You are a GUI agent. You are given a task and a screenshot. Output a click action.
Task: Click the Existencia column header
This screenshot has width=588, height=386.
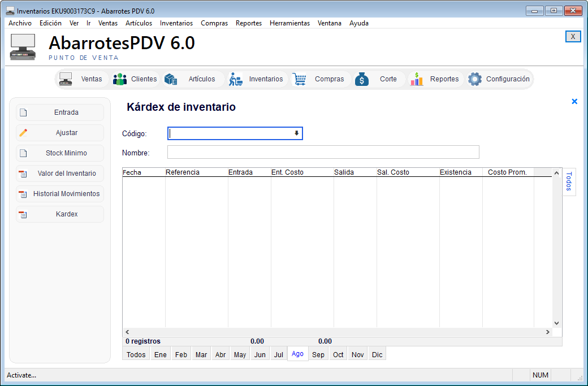coord(461,172)
